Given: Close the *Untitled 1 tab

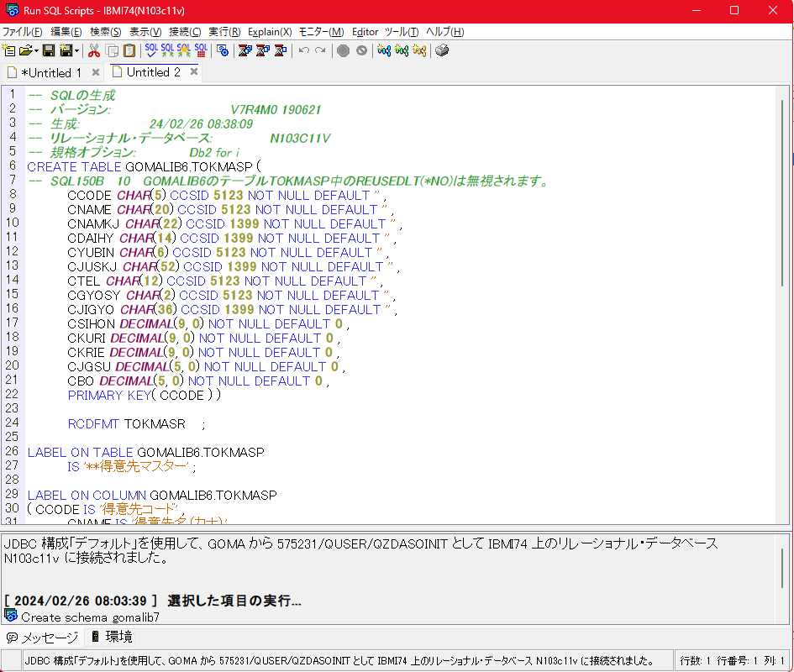Looking at the screenshot, I should pos(95,72).
